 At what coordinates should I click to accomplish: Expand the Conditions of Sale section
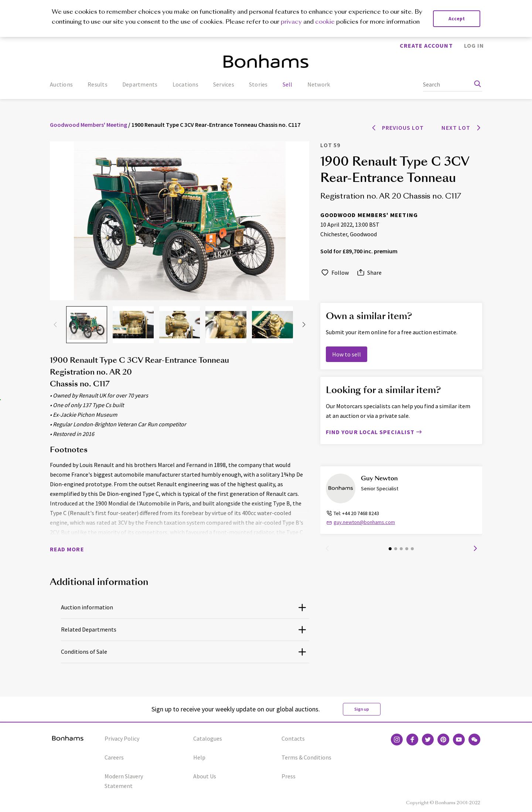[185, 652]
